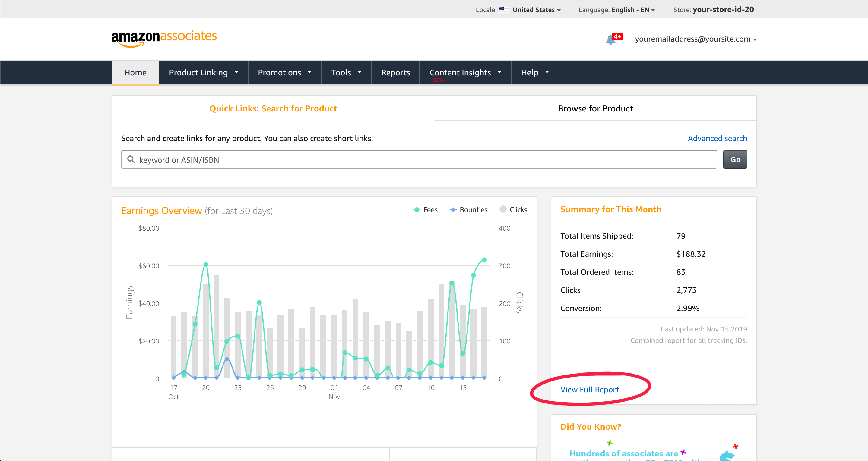868x461 pixels.
Task: Toggle the Clicks series in legend
Action: tap(513, 209)
